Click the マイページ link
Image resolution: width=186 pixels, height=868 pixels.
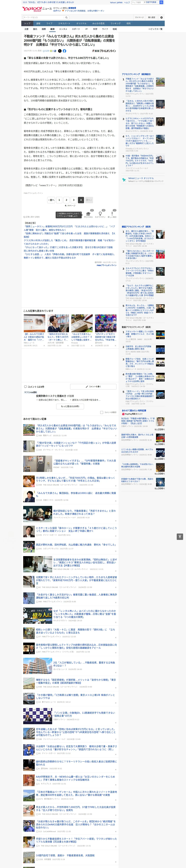click(139, 18)
